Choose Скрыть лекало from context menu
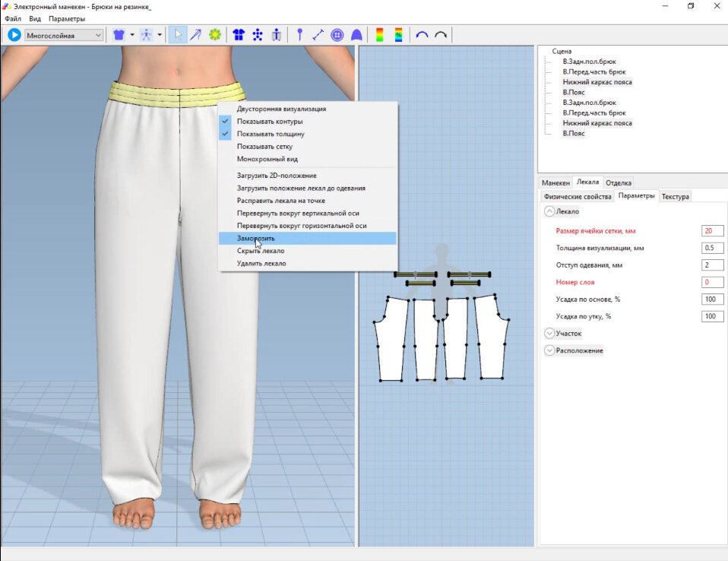This screenshot has height=561, width=728. (x=307, y=251)
